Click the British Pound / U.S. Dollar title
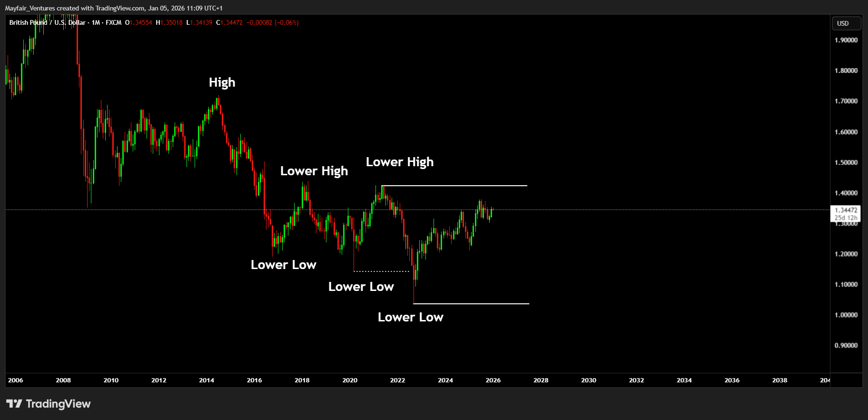The image size is (868, 420). 48,22
